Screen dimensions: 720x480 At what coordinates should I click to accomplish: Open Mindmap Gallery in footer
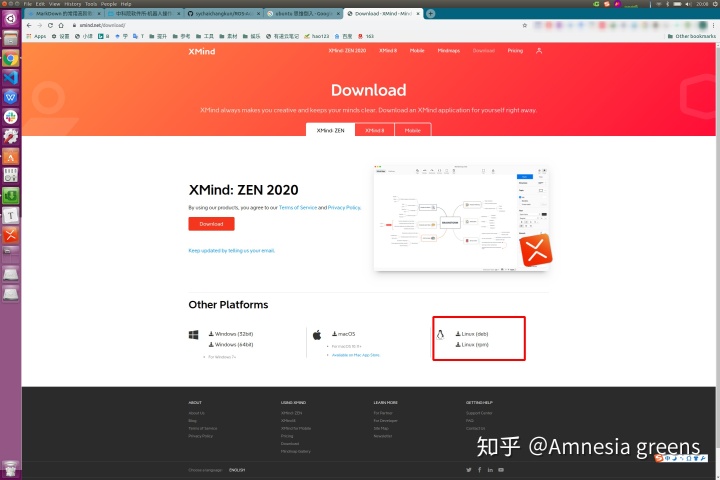pyautogui.click(x=296, y=452)
